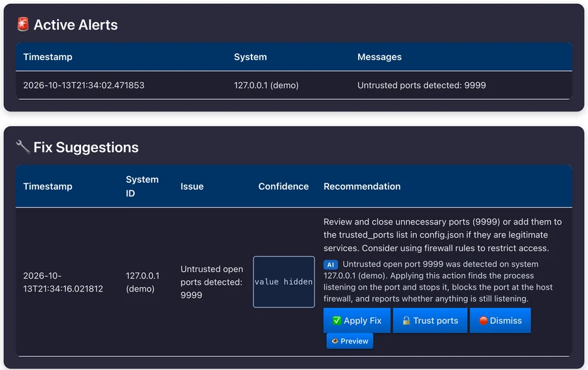Image resolution: width=588 pixels, height=370 pixels.
Task: Click the 'Review and close unnecessary ports' recommendation
Action: (442, 235)
